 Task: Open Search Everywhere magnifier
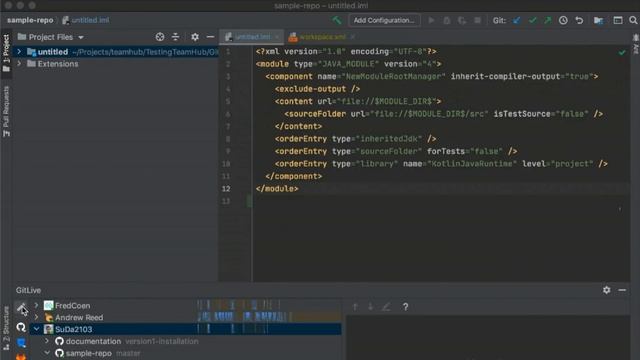coord(633,20)
